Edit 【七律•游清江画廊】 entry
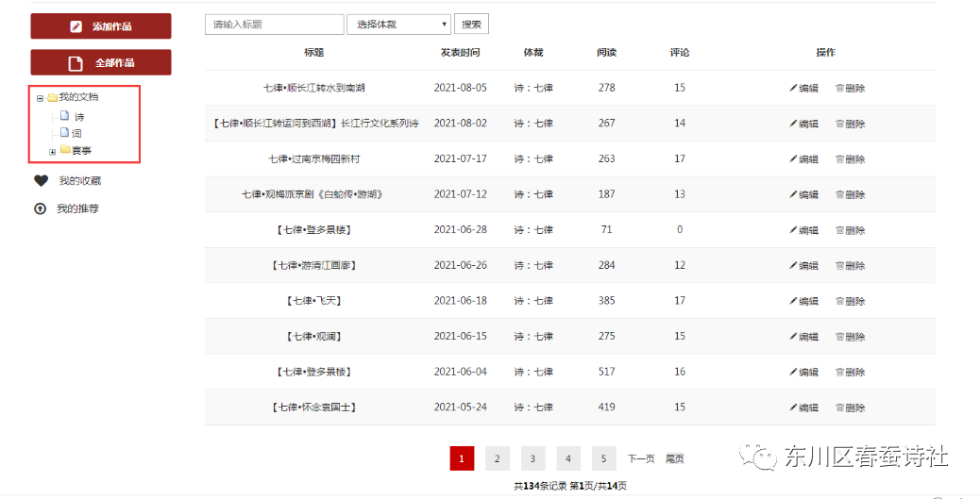 803,265
